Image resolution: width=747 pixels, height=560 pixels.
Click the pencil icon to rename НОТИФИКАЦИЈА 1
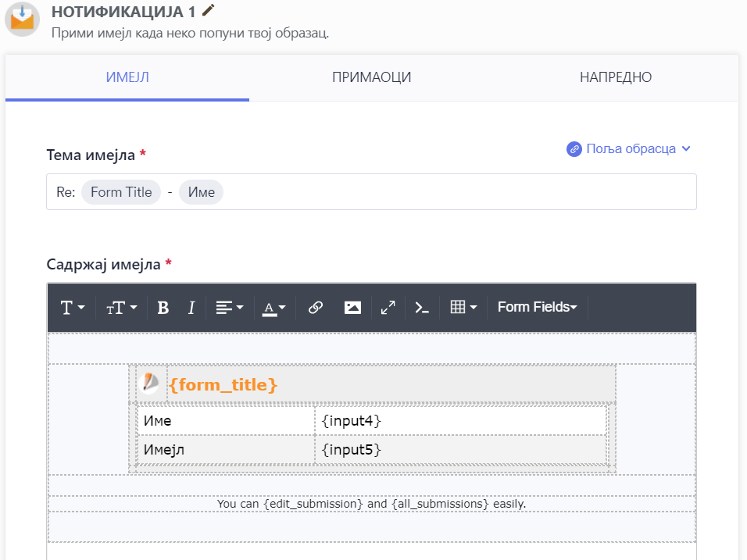pyautogui.click(x=208, y=10)
